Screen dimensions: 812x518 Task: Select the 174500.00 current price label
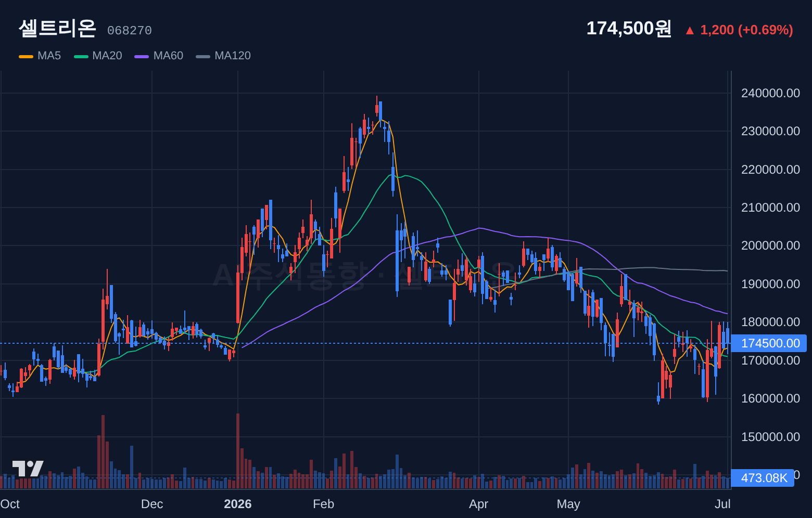pos(769,343)
